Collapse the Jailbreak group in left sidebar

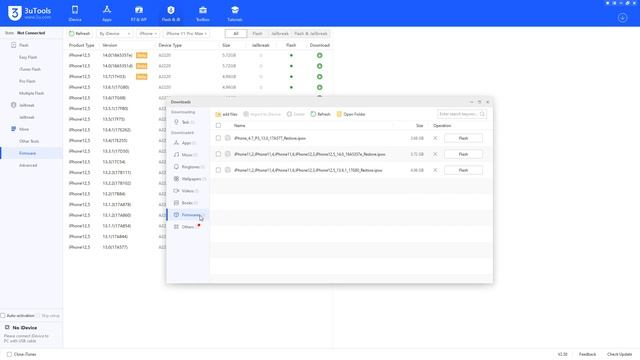pyautogui.click(x=13, y=105)
